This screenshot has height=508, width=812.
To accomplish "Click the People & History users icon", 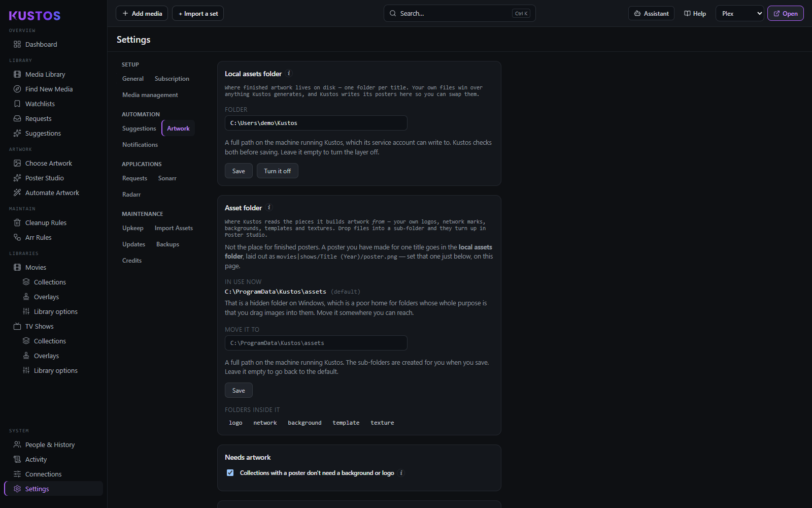I will pyautogui.click(x=17, y=444).
